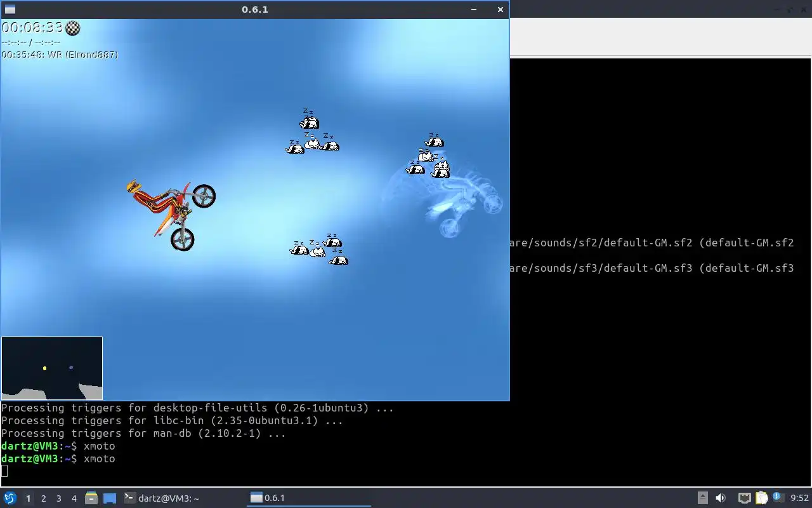
Task: Click the show desktop icon
Action: (110, 498)
